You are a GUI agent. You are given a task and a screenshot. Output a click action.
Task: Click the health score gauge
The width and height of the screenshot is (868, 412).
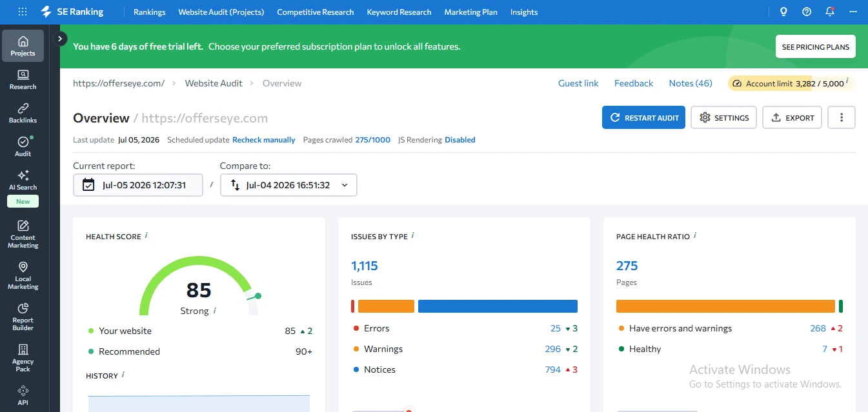tap(199, 286)
